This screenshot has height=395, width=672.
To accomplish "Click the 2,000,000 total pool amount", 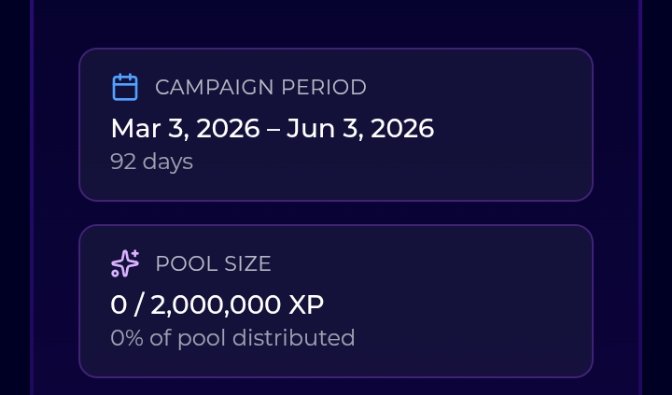I will (216, 305).
